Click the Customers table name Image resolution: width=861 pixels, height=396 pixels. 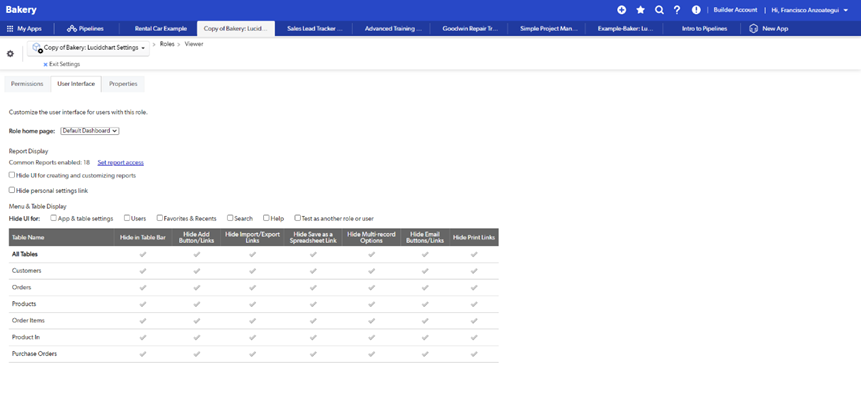click(x=26, y=271)
